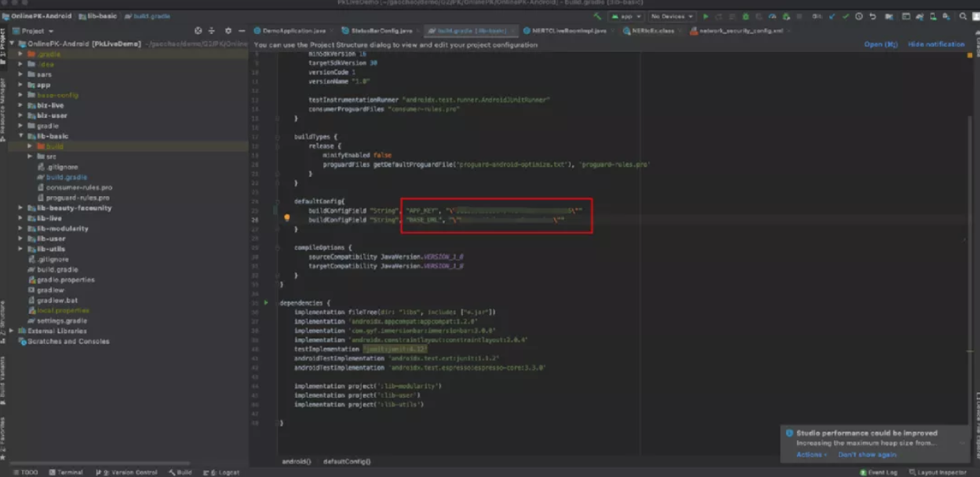This screenshot has height=477, width=980.
Task: Click the Git rollback undo icon
Action: tap(873, 16)
